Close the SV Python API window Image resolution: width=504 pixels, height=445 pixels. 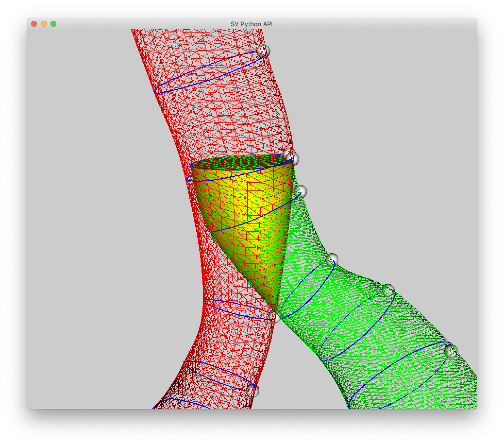click(x=34, y=24)
